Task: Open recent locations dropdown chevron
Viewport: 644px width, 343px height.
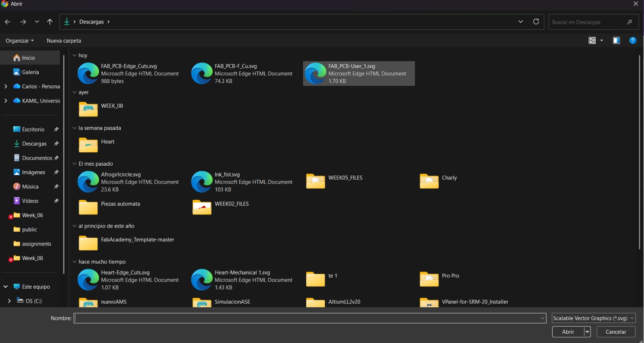Action: [x=37, y=22]
